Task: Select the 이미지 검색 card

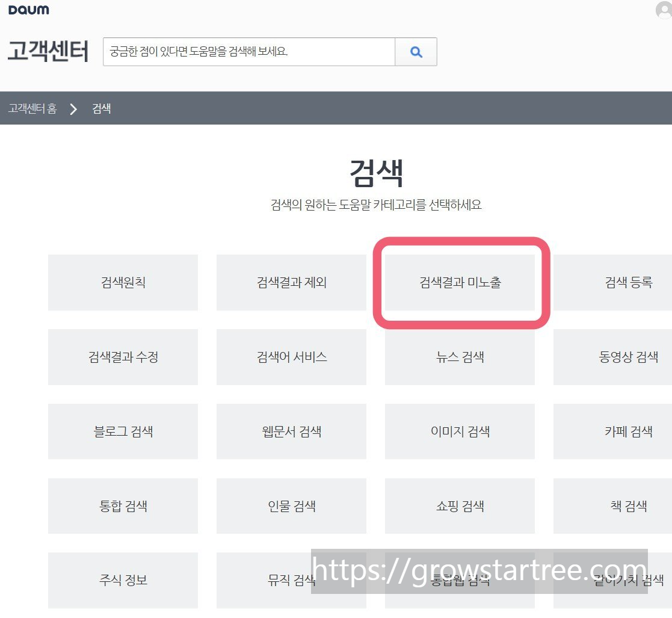Action: (460, 431)
